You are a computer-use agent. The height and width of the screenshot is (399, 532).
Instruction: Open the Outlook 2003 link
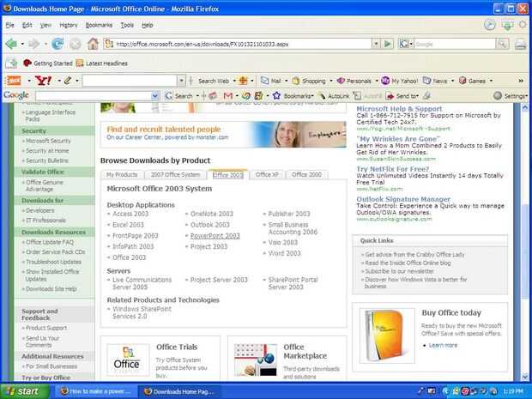coord(210,225)
